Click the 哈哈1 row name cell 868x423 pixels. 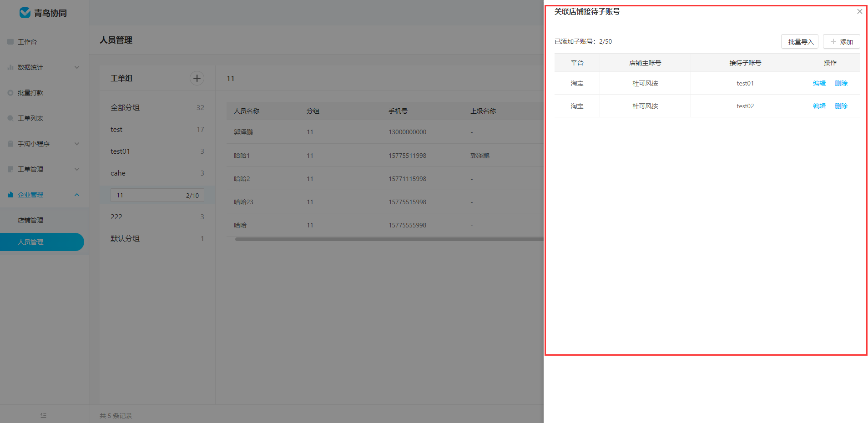242,156
